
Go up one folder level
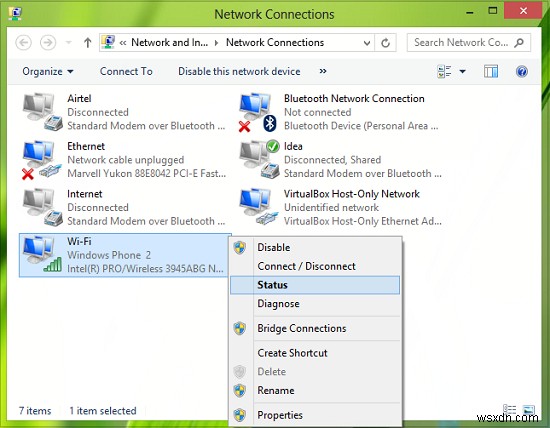[x=88, y=43]
